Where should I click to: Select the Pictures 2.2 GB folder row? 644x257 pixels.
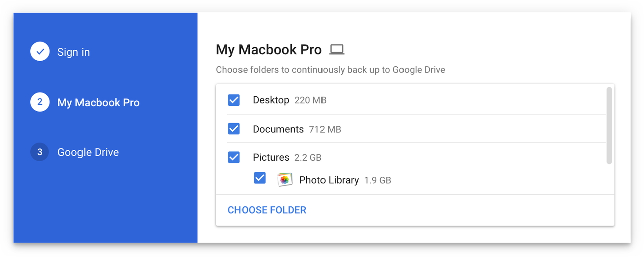coord(411,157)
